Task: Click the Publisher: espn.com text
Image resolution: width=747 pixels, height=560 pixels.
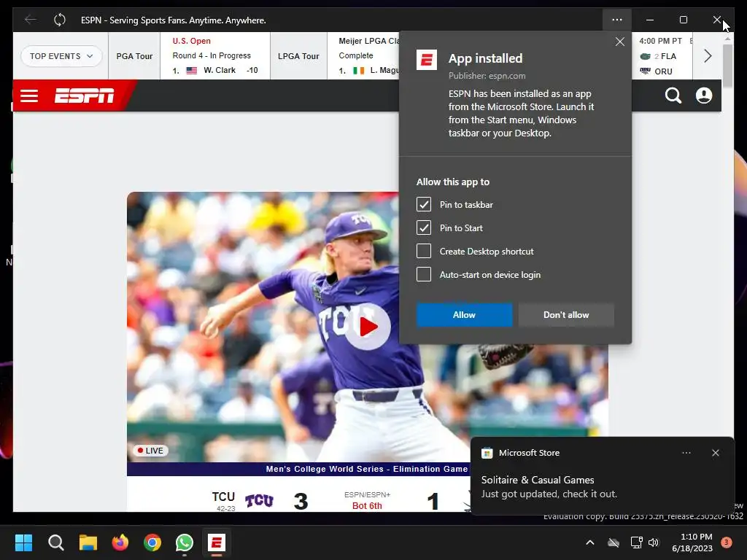Action: (x=487, y=76)
